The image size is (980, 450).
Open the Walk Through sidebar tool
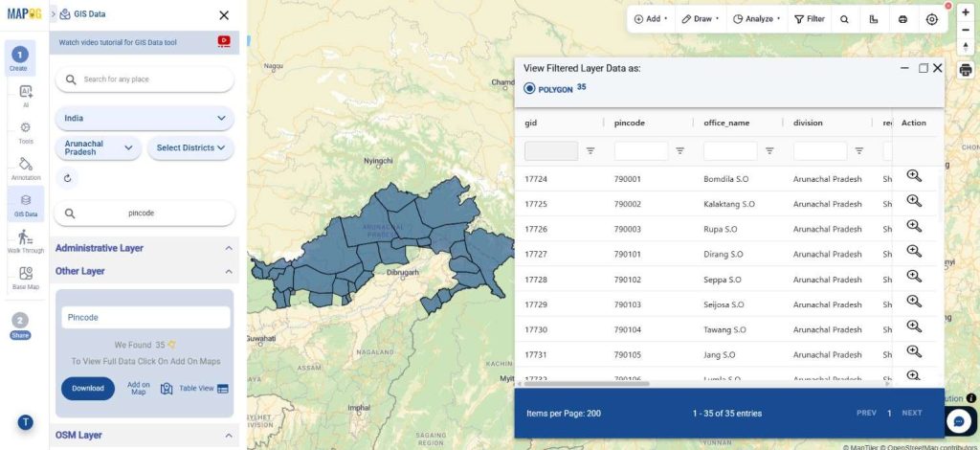(x=26, y=240)
